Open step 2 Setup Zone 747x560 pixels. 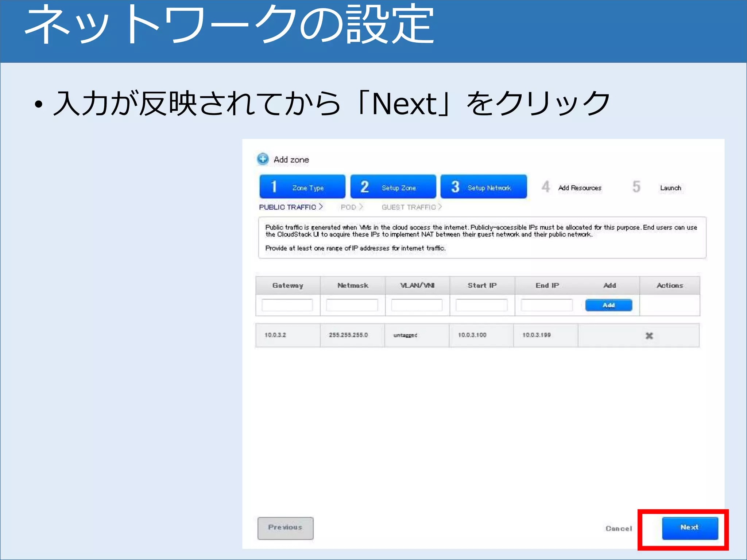pyautogui.click(x=393, y=187)
